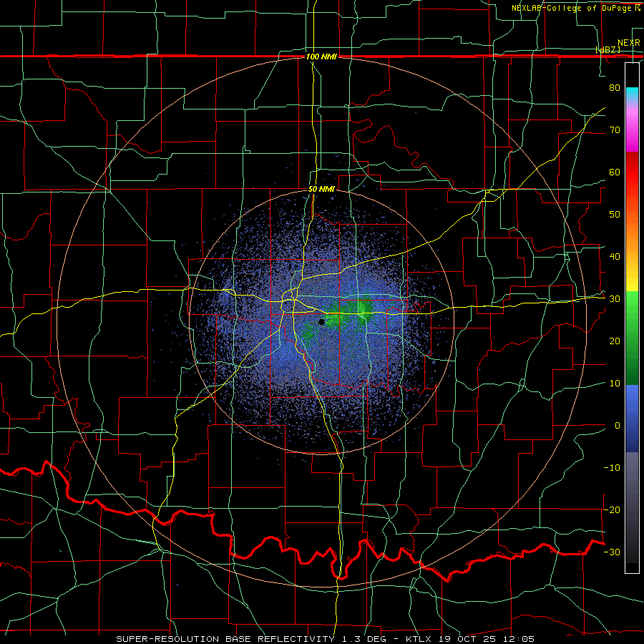644x644 pixels.
Task: Click the 10 dBZ label on the scale
Action: click(x=615, y=384)
